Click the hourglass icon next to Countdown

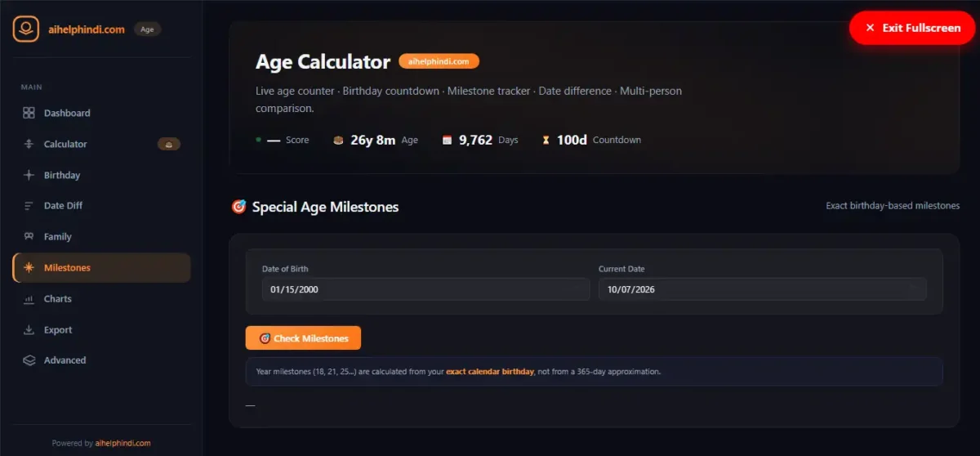click(x=546, y=140)
